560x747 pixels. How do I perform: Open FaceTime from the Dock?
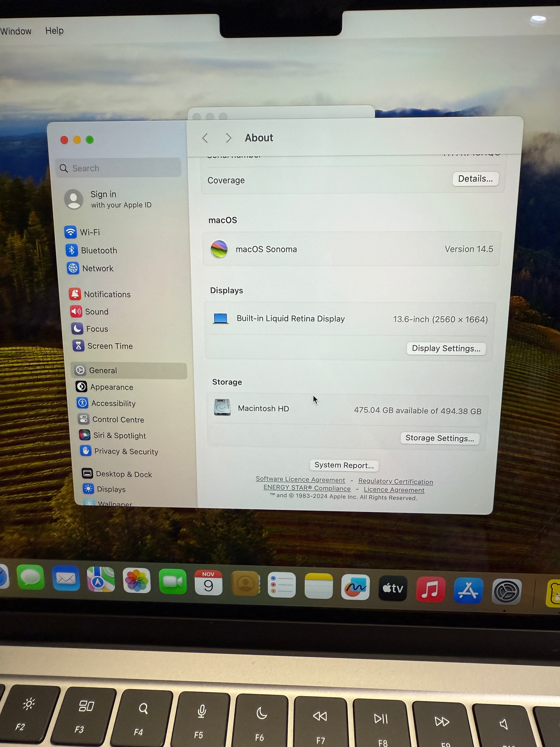click(x=172, y=581)
